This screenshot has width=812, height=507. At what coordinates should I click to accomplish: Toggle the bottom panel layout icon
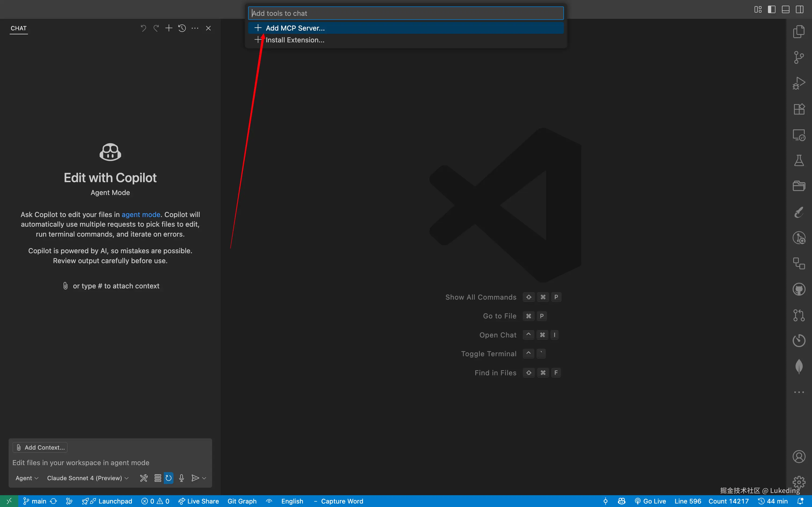point(785,9)
